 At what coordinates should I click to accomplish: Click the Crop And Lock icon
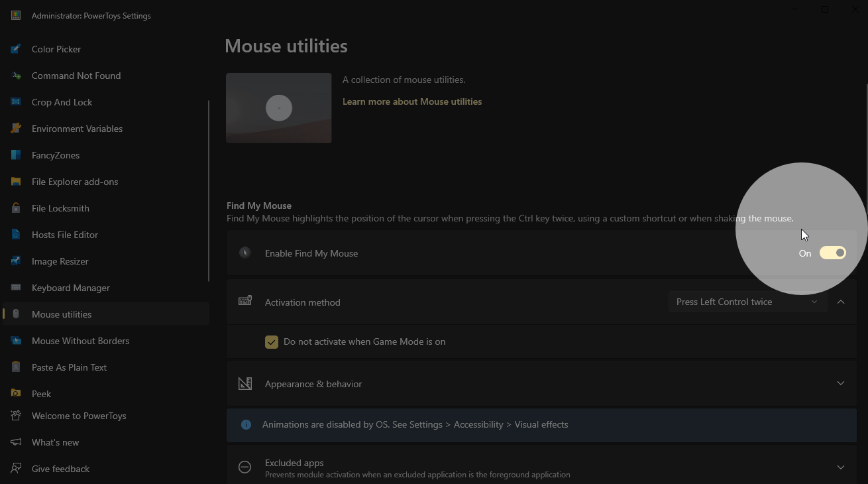pos(16,102)
